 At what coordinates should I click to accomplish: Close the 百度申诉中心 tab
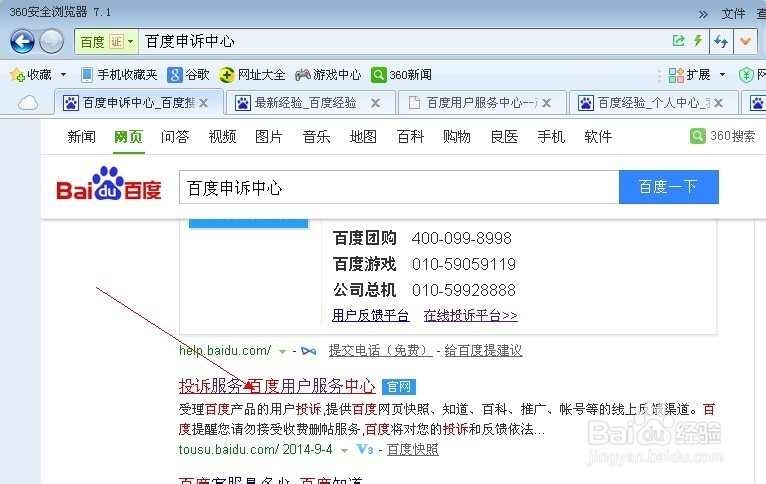204,103
